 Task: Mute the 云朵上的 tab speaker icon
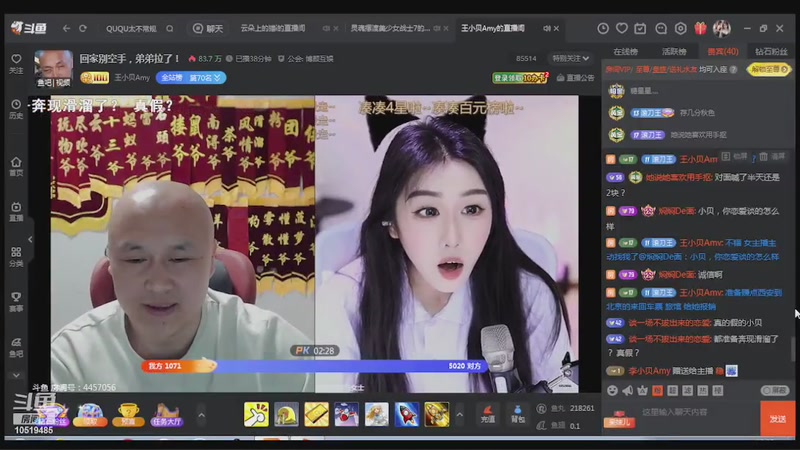tap(326, 29)
